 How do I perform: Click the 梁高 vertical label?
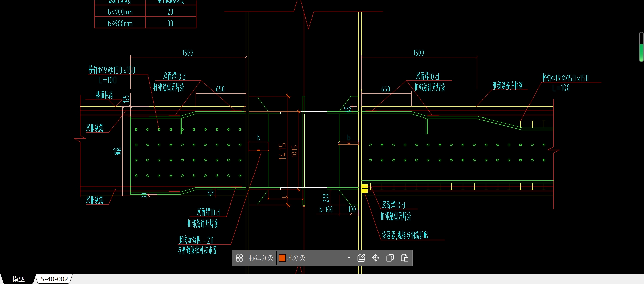tap(118, 151)
